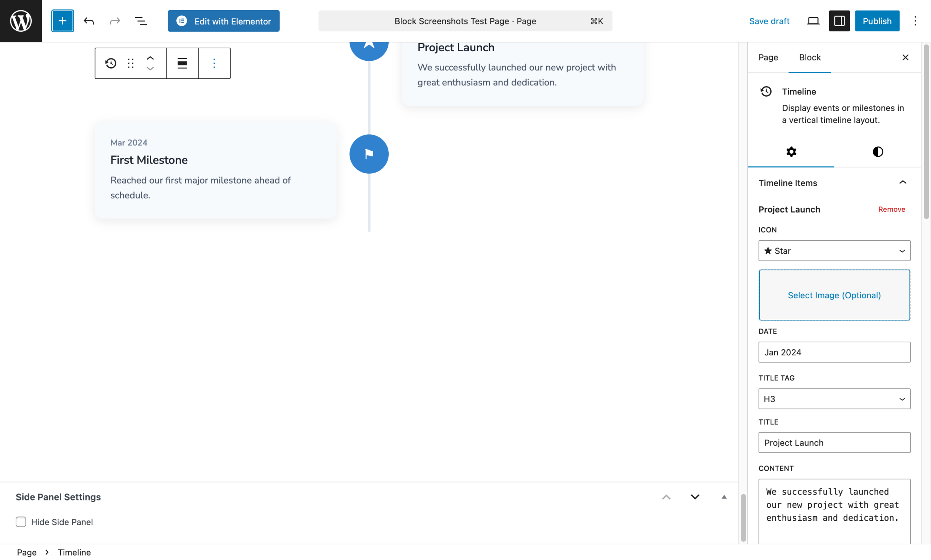Select Timeline in the breadcrumb bar
The image size is (931, 560).
coord(75,552)
